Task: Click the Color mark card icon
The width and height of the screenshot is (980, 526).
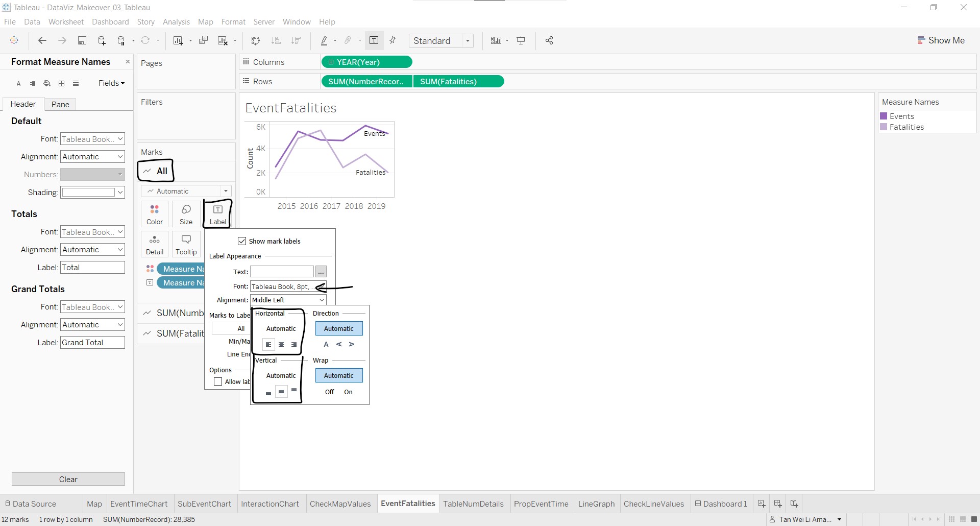Action: (154, 213)
